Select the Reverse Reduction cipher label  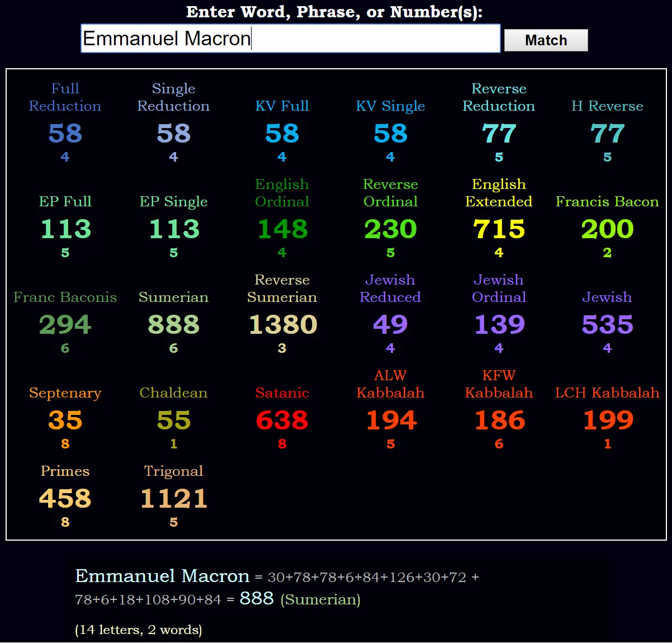tap(499, 97)
